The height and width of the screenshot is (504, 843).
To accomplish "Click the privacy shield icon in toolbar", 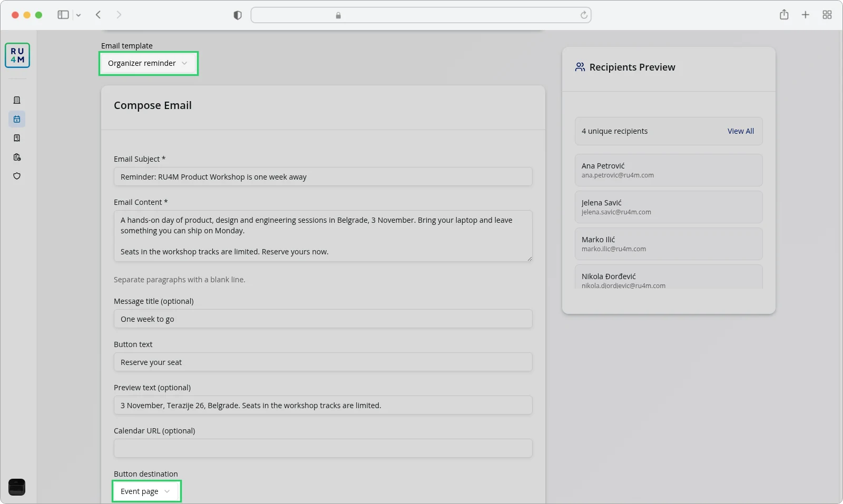I will (x=238, y=15).
